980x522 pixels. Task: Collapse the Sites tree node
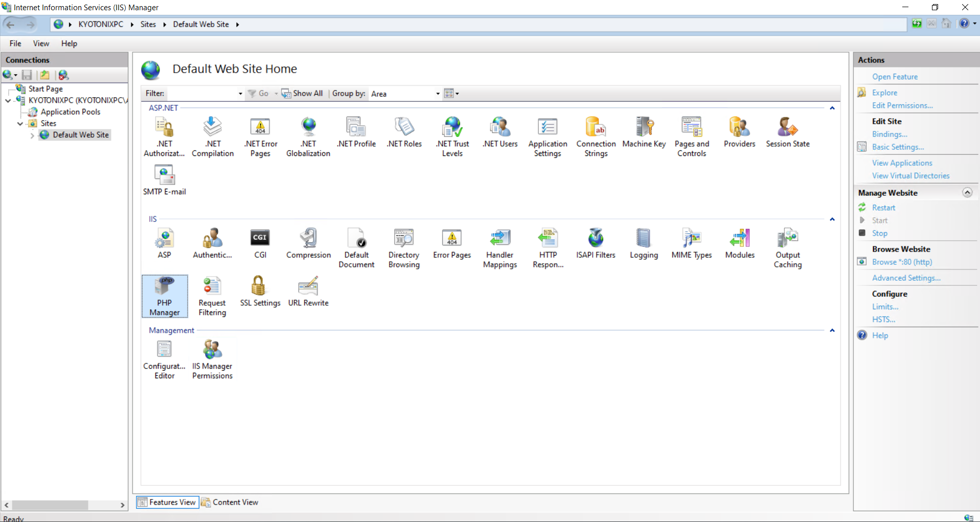pyautogui.click(x=20, y=124)
